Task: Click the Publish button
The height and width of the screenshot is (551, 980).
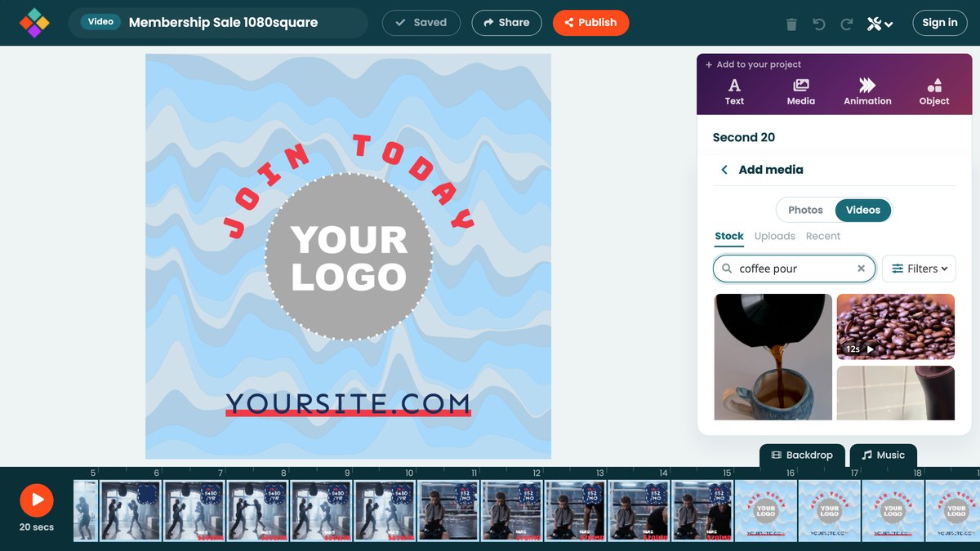Action: tap(590, 23)
